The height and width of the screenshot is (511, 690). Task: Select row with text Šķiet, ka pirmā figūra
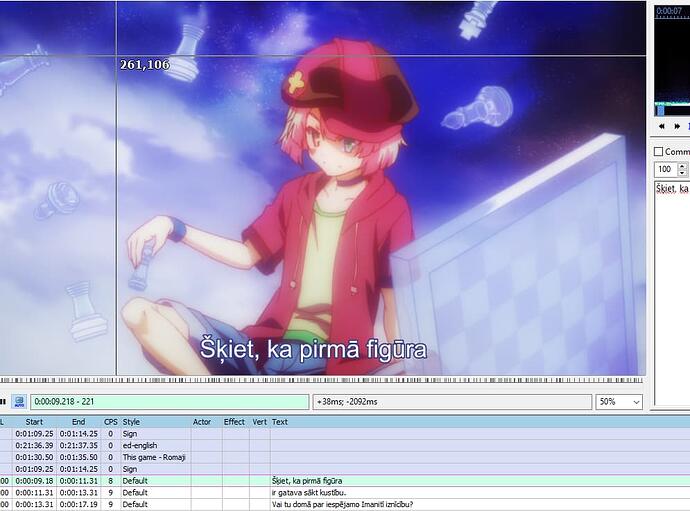click(345, 481)
